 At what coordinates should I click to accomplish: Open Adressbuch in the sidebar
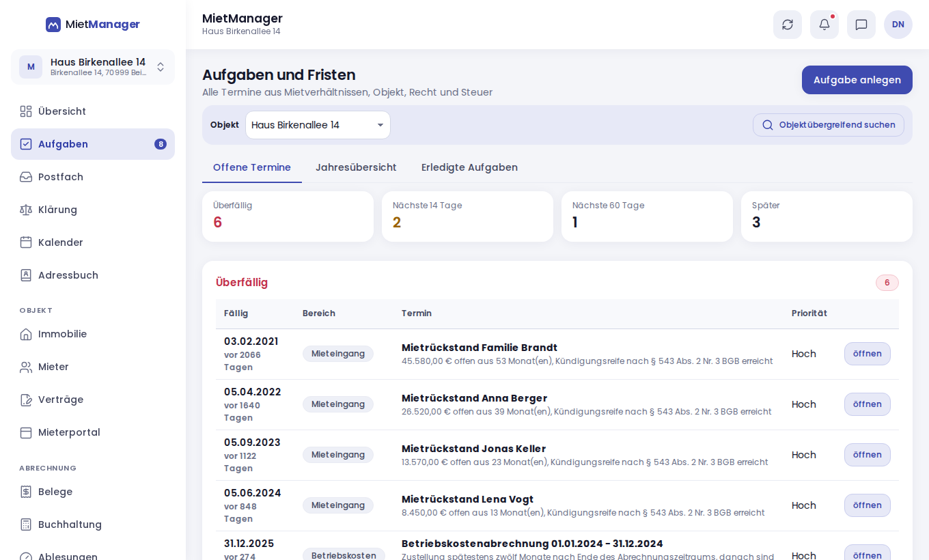(93, 275)
